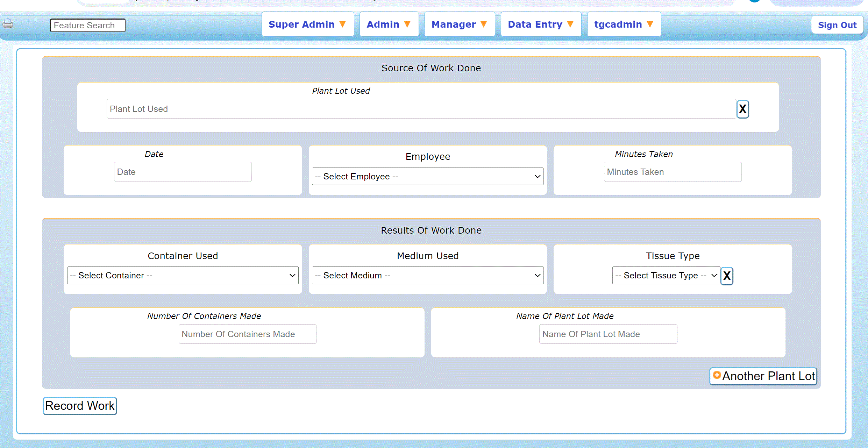Expand the Select Employee dropdown
Image resolution: width=868 pixels, height=448 pixels.
427,177
